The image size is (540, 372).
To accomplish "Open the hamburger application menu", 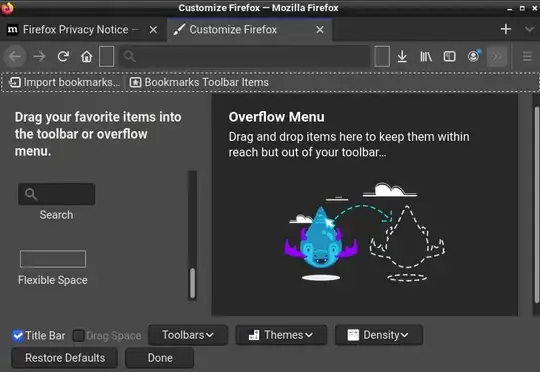I will point(527,56).
